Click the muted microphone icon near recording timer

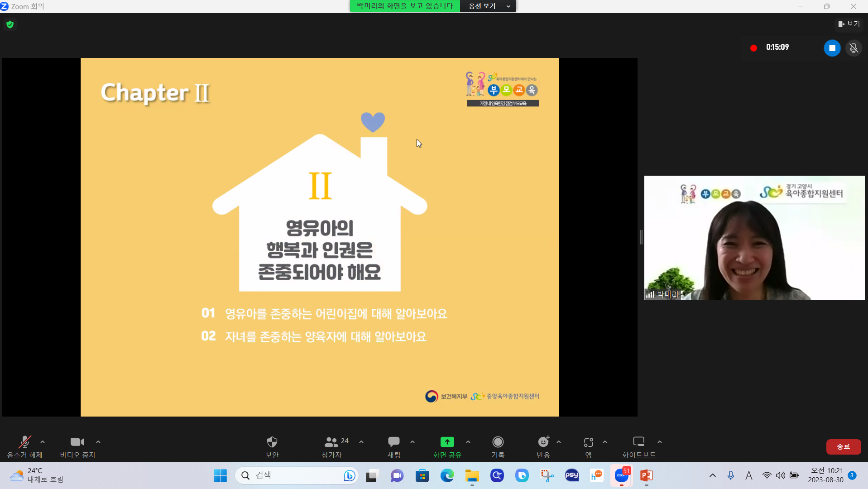coord(854,48)
